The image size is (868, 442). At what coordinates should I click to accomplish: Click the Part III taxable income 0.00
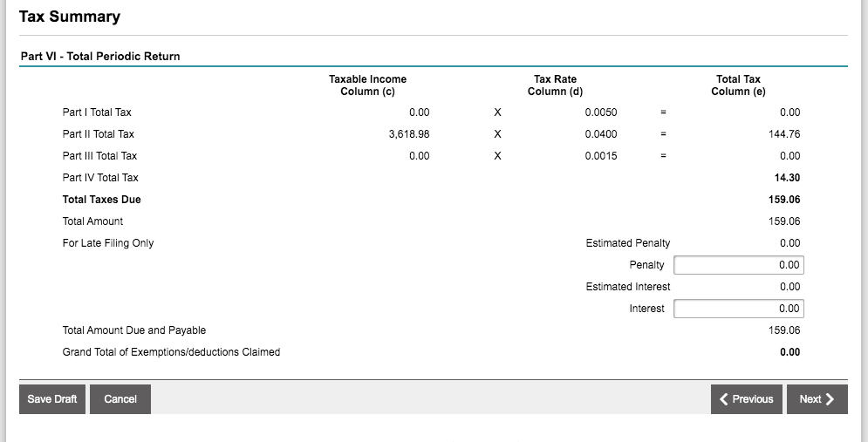pos(419,156)
